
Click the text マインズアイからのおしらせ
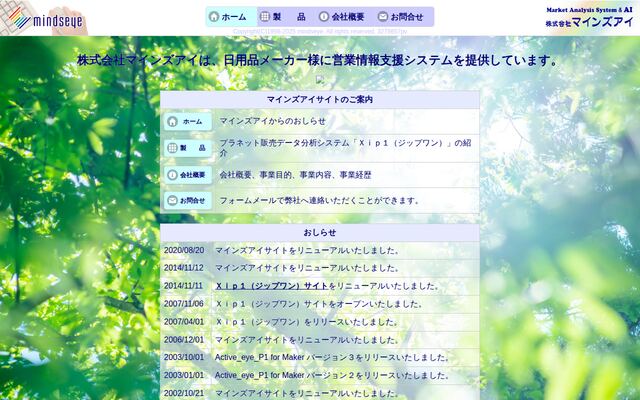pyautogui.click(x=273, y=121)
